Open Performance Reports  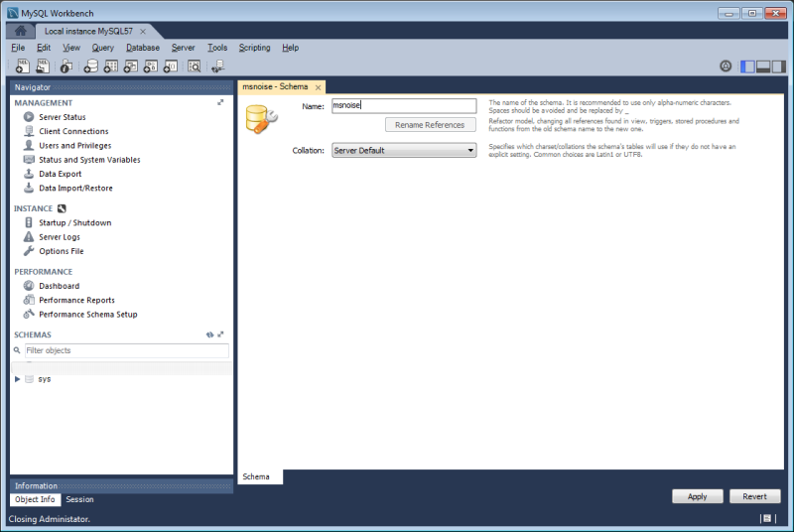(x=76, y=300)
